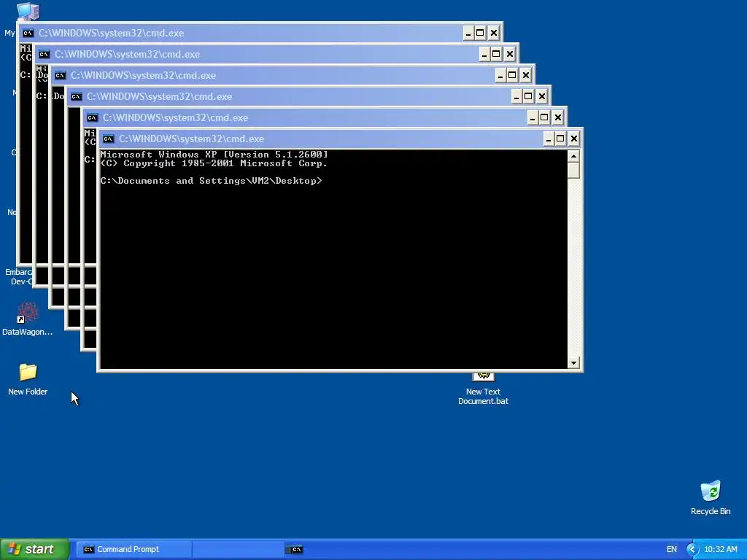
Task: Open the Start menu
Action: pyautogui.click(x=34, y=549)
